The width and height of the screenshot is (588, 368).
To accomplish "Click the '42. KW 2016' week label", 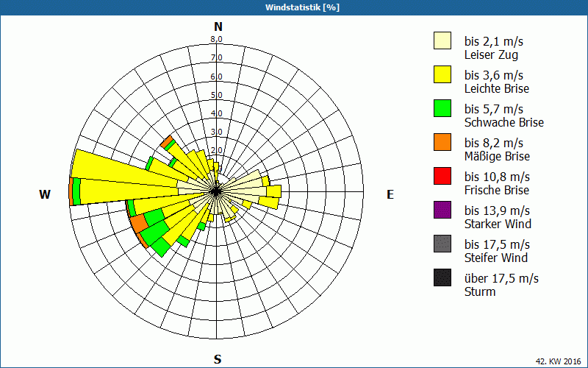I will [x=559, y=361].
